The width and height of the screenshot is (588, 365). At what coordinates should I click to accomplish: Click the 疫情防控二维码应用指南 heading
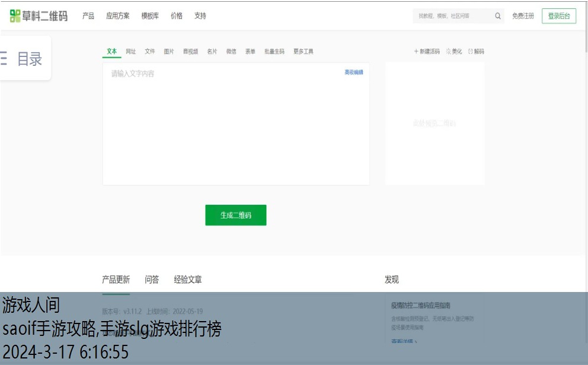click(420, 305)
